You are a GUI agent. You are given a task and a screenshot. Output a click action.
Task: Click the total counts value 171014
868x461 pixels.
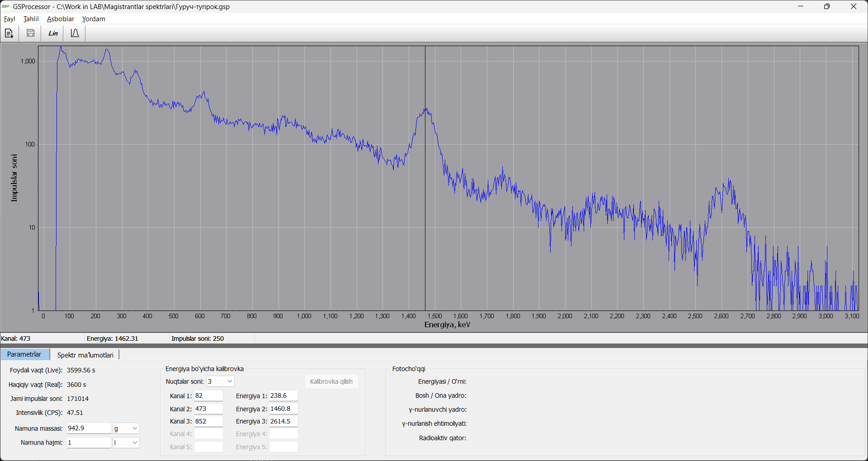(x=78, y=399)
